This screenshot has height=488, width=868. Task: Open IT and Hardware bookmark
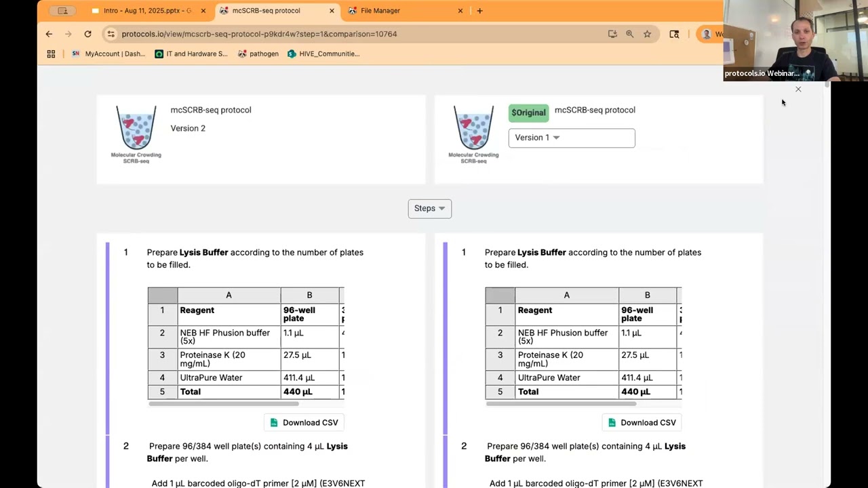coord(191,54)
